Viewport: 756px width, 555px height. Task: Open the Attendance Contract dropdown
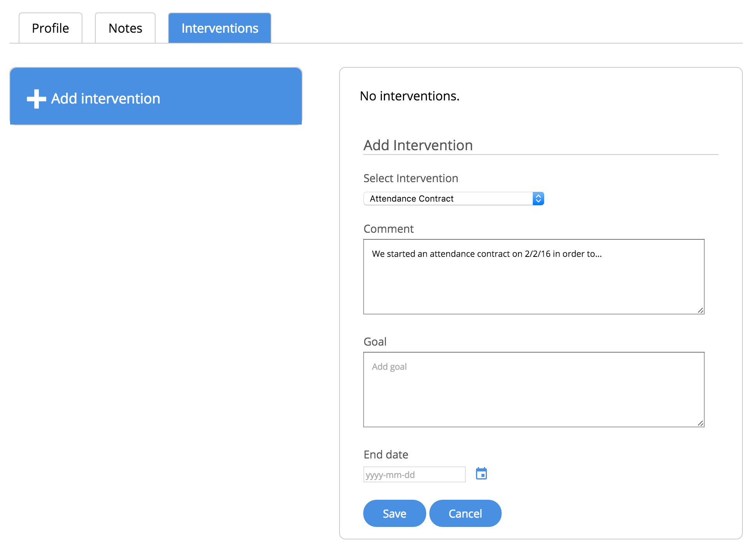447,198
